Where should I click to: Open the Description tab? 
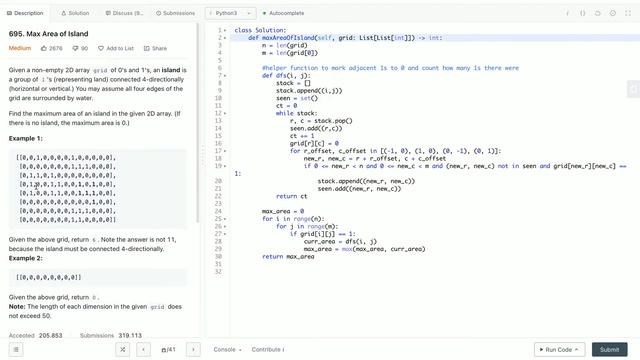click(x=25, y=13)
